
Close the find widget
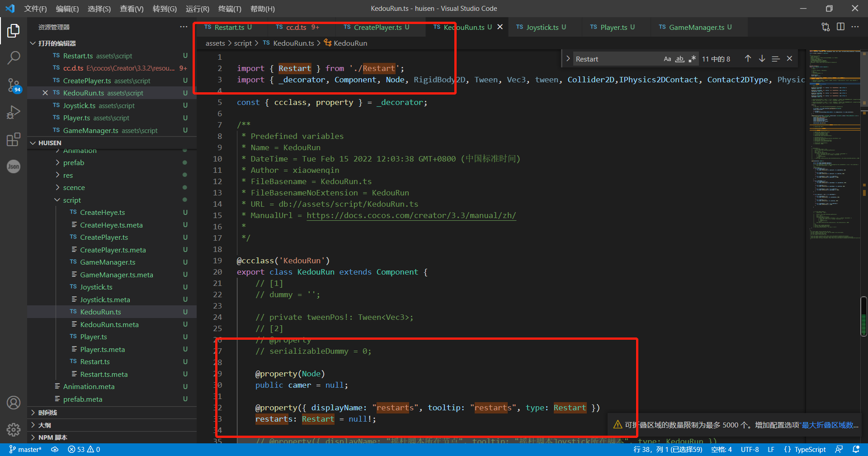(789, 59)
